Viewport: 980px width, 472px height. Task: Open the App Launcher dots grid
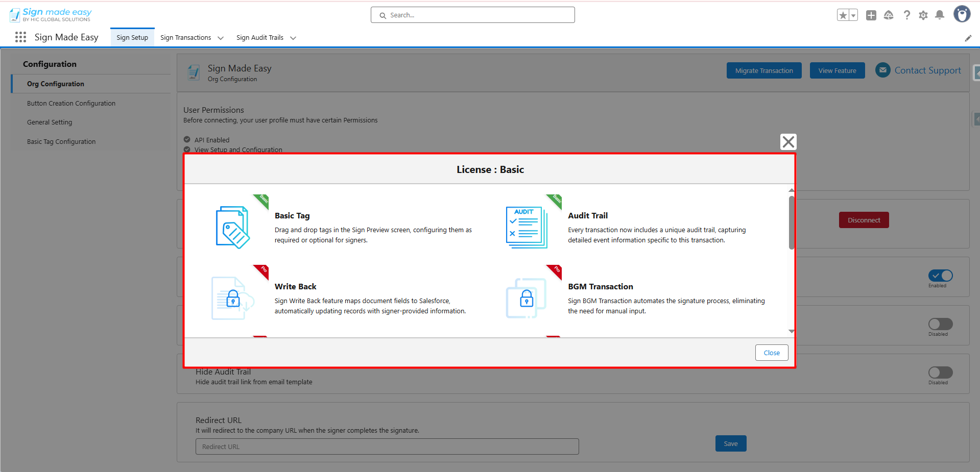coord(20,37)
